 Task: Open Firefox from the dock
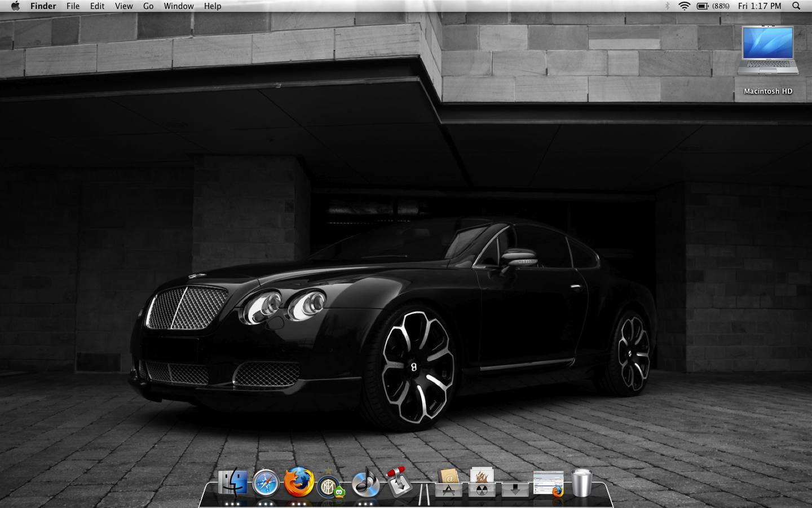click(x=298, y=482)
